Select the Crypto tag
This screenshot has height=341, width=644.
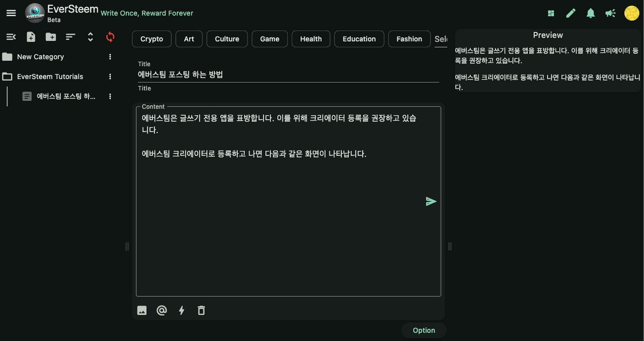(x=151, y=39)
